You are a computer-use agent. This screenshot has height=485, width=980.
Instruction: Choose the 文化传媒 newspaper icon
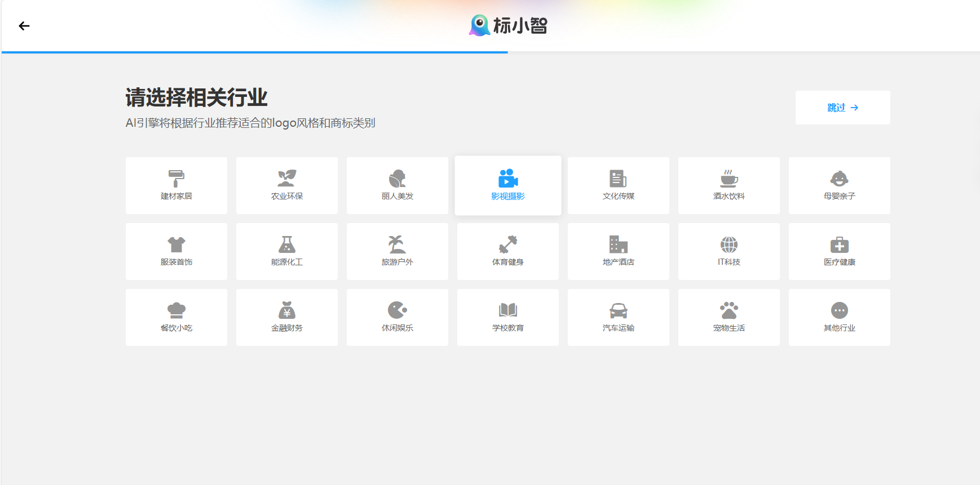(618, 179)
